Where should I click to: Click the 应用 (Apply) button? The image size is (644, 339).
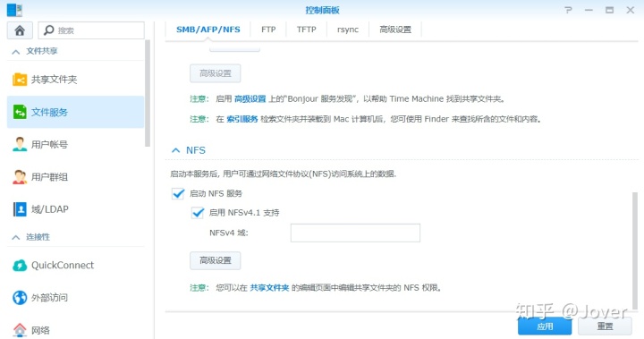click(x=545, y=326)
